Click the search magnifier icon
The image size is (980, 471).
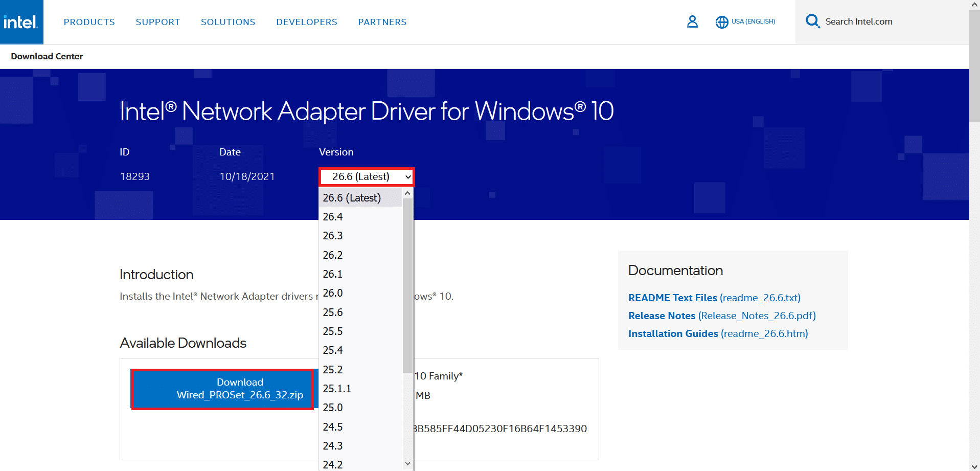point(813,21)
